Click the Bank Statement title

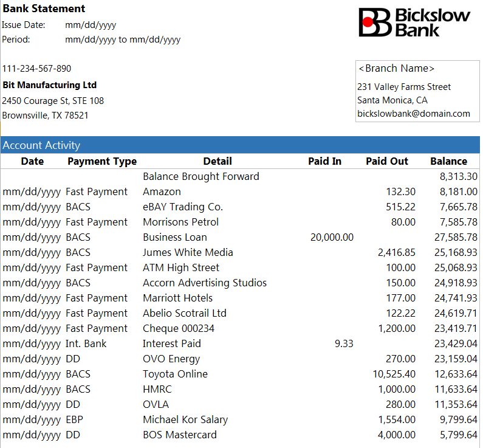pyautogui.click(x=44, y=9)
